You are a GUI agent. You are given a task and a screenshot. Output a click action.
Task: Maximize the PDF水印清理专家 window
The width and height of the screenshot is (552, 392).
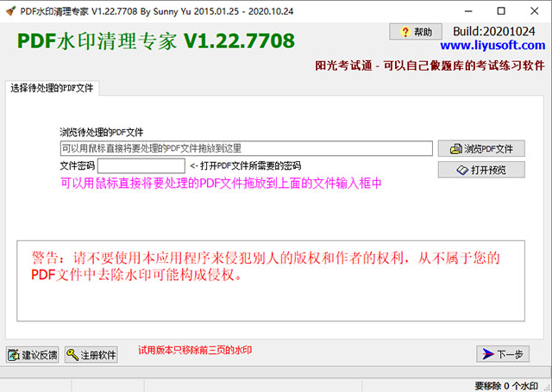(x=501, y=11)
